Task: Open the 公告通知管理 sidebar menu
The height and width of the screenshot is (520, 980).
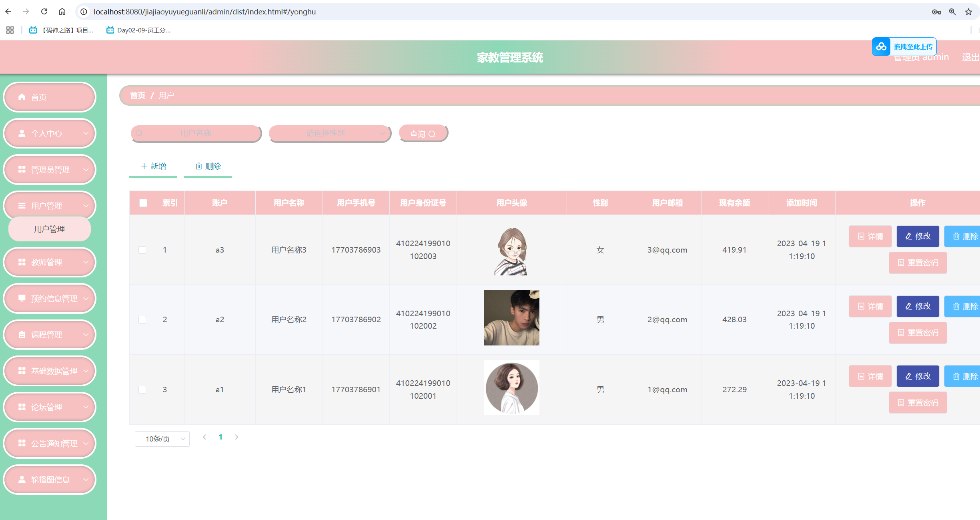Action: coord(50,444)
